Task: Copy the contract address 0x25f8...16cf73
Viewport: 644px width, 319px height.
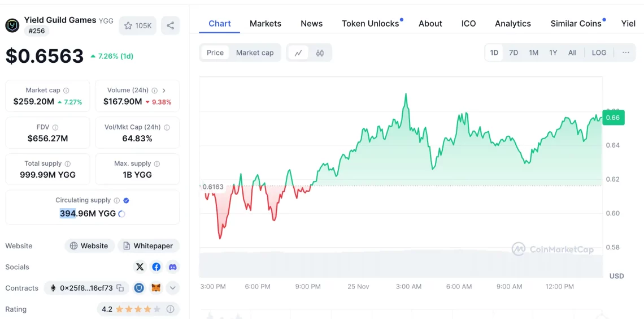Action: click(120, 288)
